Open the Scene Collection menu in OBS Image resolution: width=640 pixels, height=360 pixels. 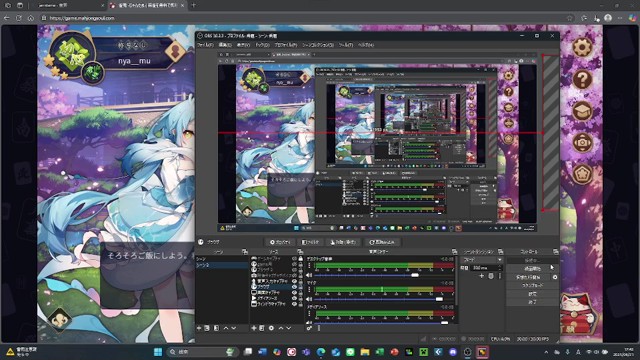coord(318,45)
